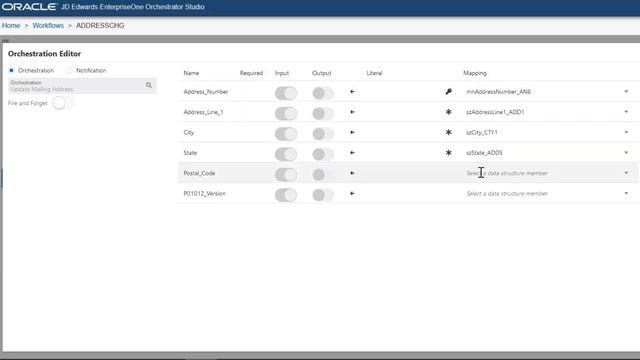The width and height of the screenshot is (640, 360).
Task: Click the arrow icon in Address_Line_1 row
Action: click(352, 112)
